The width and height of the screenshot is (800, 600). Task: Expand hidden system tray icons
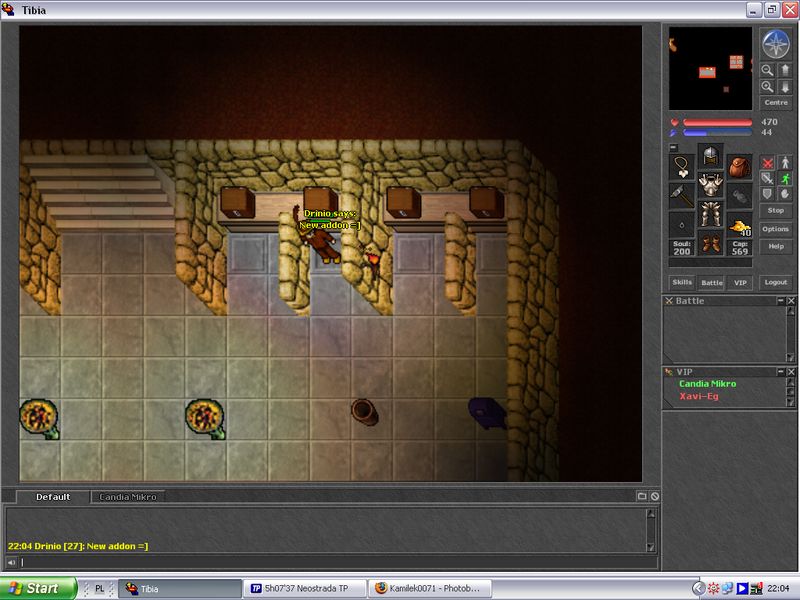698,588
